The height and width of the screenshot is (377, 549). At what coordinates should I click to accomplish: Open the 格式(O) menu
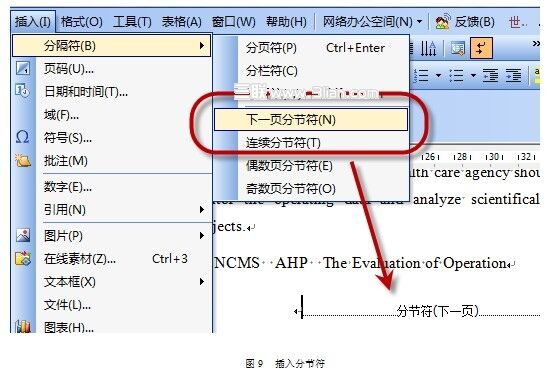point(82,22)
